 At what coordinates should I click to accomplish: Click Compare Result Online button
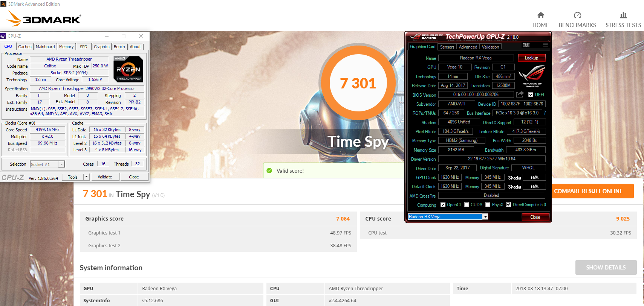588,191
